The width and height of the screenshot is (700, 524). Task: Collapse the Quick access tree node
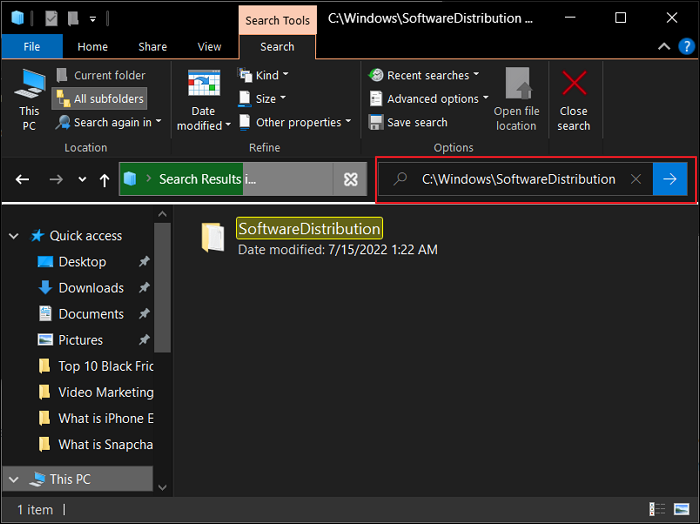pyautogui.click(x=14, y=236)
